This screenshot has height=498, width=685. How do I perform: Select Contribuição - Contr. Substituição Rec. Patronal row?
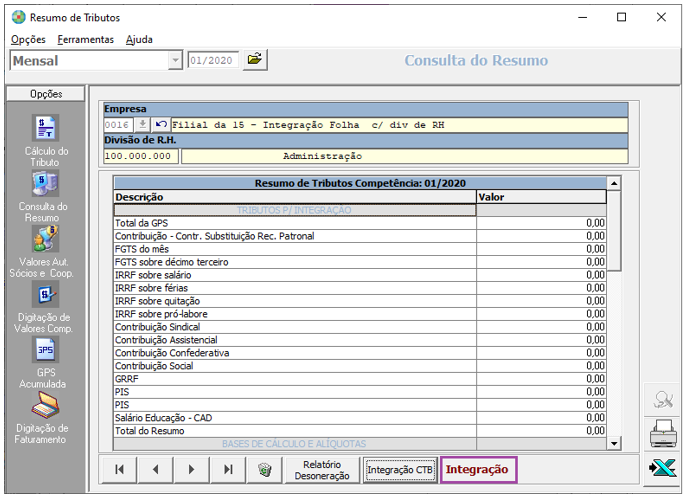tap(360, 236)
